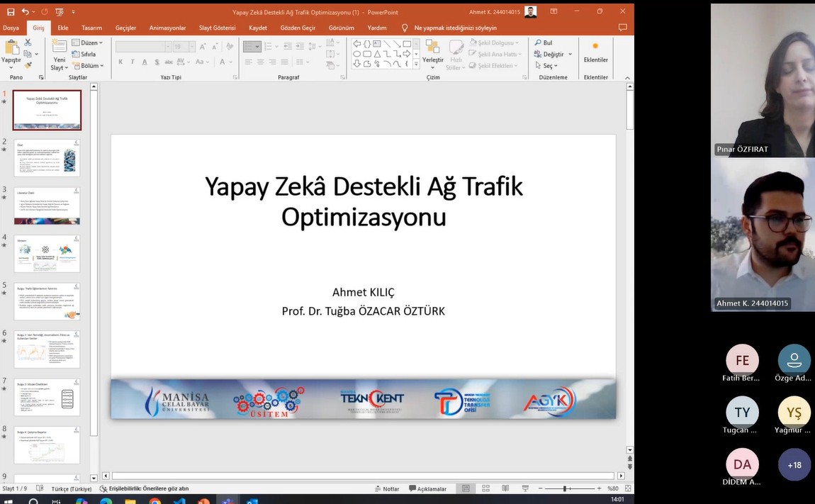Click the zoom slider in the status bar
The width and height of the screenshot is (815, 504).
(x=565, y=488)
